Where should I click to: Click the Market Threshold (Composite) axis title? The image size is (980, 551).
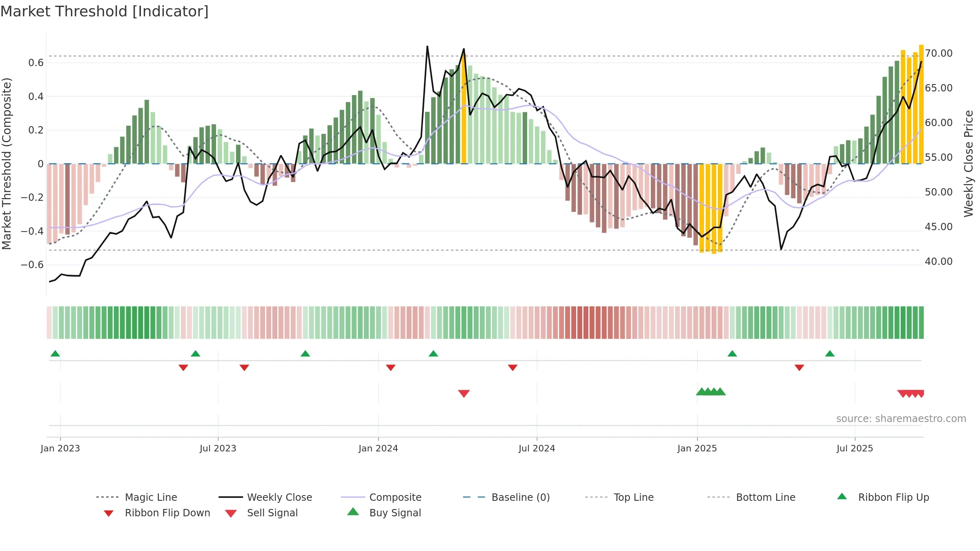[x=7, y=164]
